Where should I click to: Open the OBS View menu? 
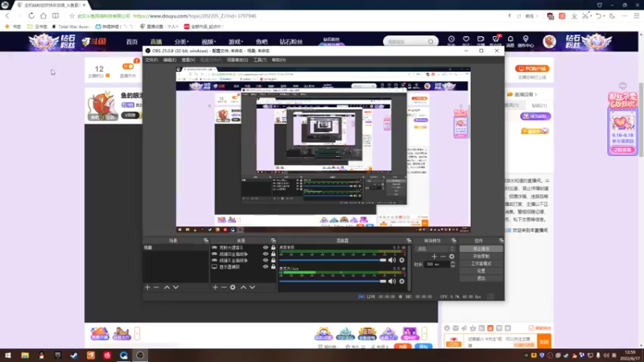[188, 60]
